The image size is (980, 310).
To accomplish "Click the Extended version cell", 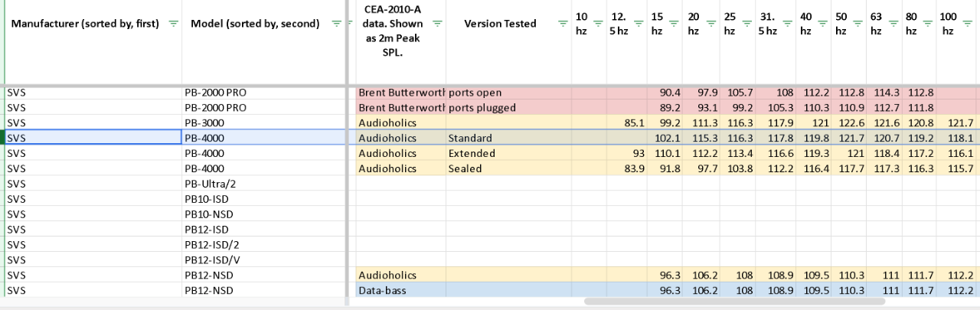I will [x=508, y=153].
